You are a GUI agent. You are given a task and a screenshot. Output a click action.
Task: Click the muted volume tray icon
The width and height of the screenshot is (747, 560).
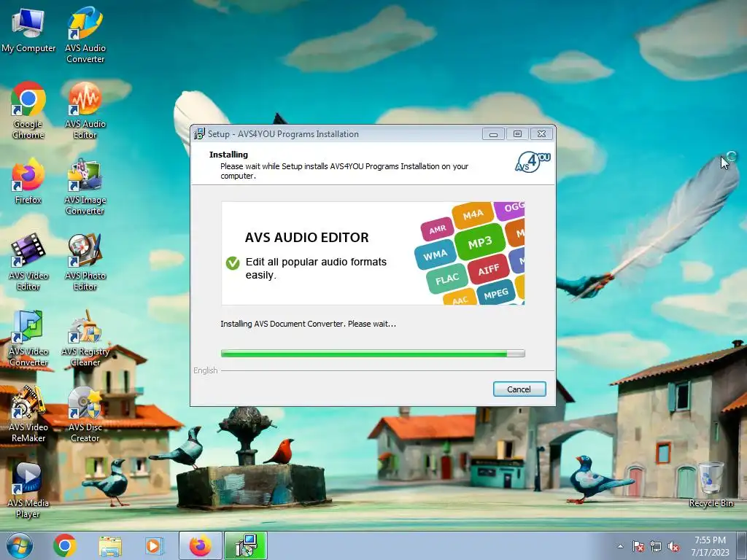pos(673,546)
